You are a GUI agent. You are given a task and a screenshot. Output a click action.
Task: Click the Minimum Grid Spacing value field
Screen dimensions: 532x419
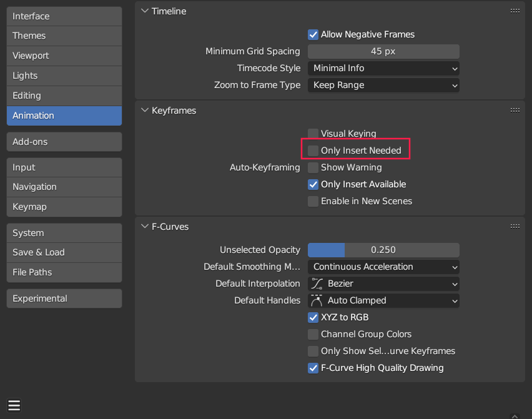pos(383,51)
